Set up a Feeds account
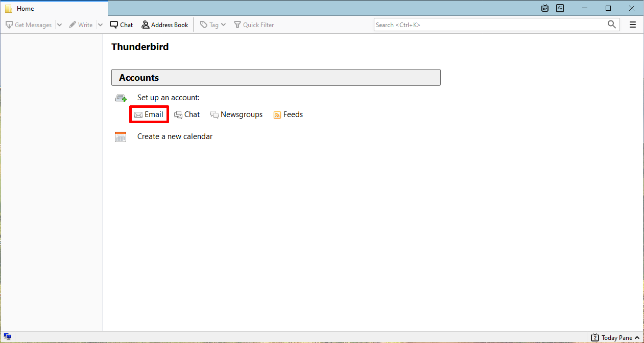Image resolution: width=644 pixels, height=343 pixels. pyautogui.click(x=288, y=115)
